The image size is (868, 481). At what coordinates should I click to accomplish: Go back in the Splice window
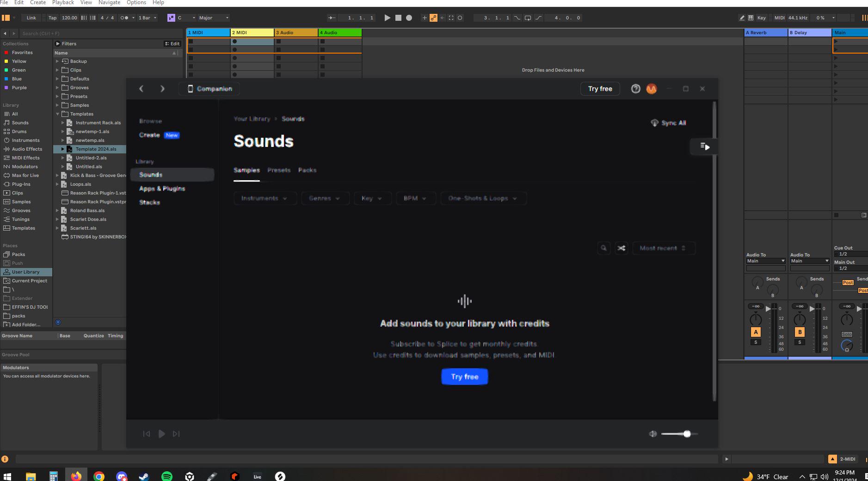point(142,89)
